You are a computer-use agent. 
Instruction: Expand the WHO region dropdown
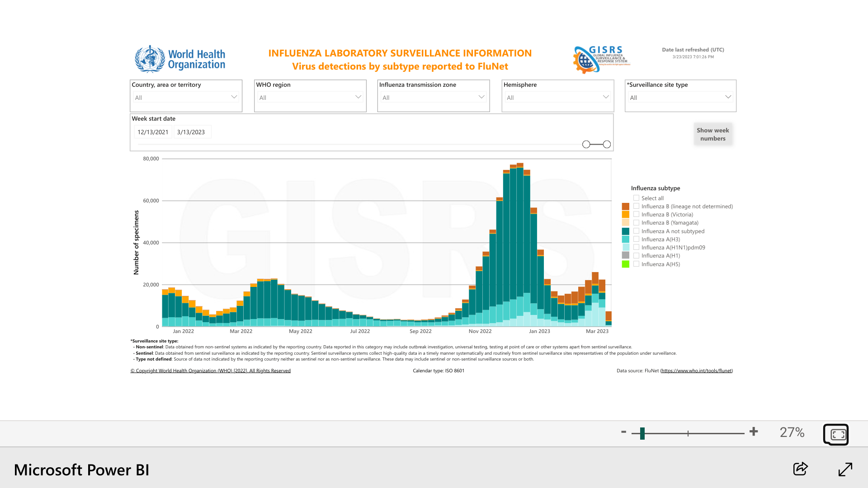(310, 97)
